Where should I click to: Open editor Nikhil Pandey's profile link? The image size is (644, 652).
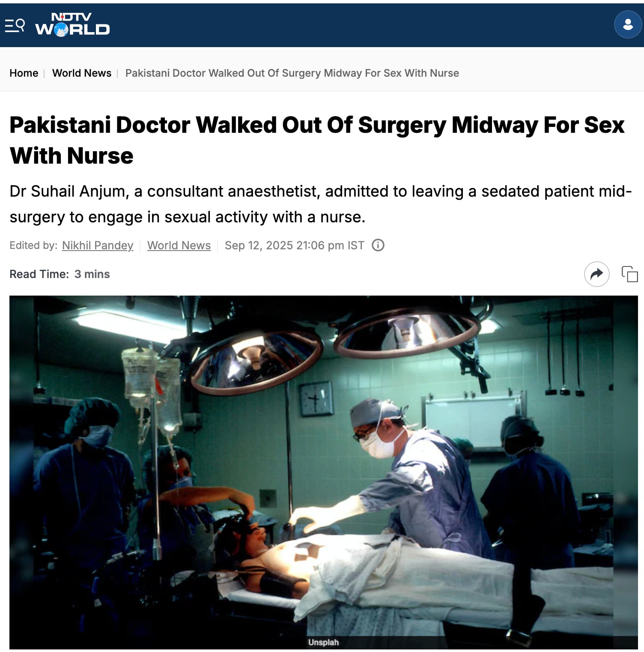tap(98, 245)
